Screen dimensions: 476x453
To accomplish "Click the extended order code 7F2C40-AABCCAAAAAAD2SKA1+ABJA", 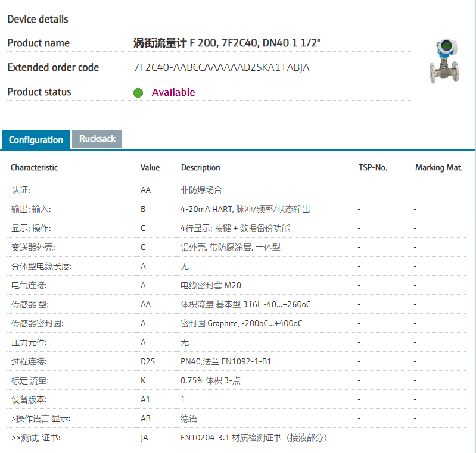I will pyautogui.click(x=222, y=67).
